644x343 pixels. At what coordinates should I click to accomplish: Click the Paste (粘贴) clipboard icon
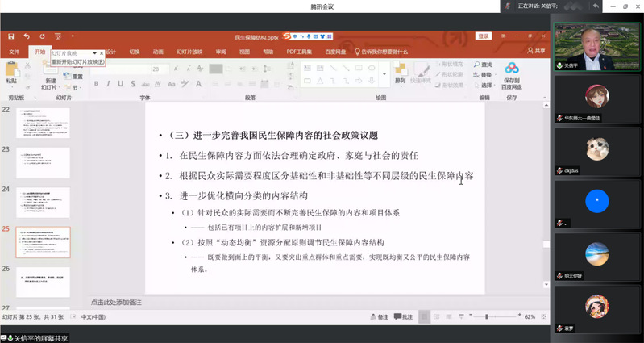click(11, 69)
